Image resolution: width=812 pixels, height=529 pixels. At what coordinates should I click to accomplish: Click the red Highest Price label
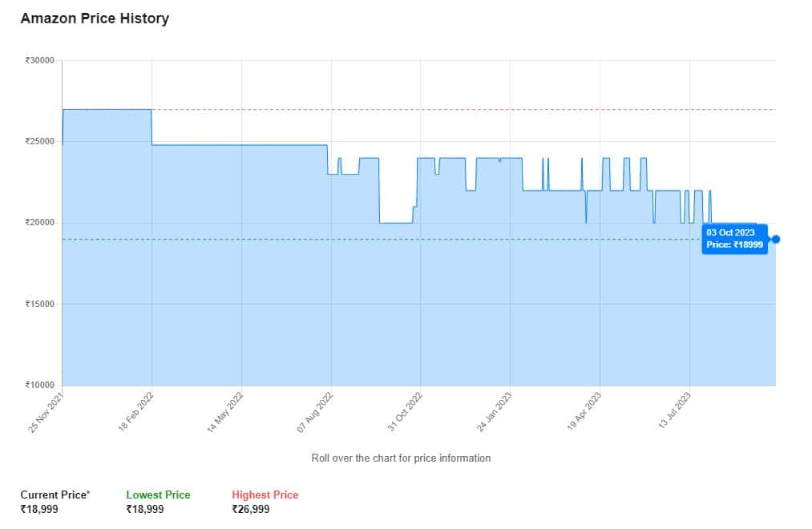[265, 495]
